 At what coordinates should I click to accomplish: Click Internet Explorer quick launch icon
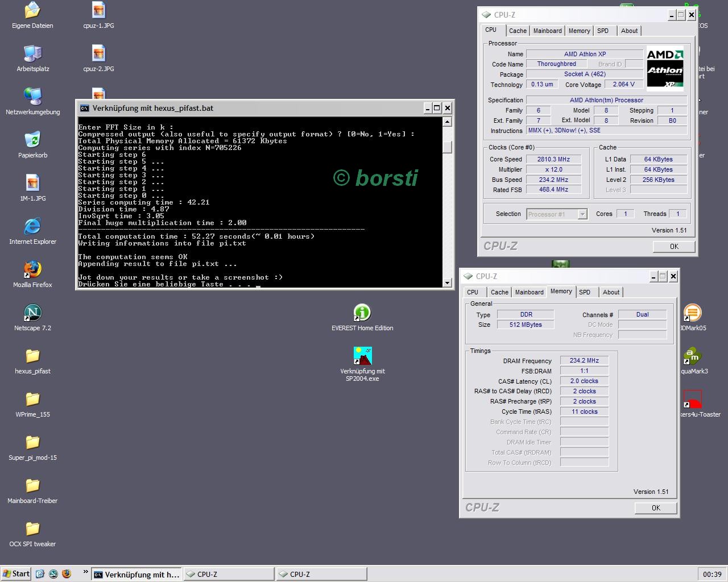pos(40,573)
